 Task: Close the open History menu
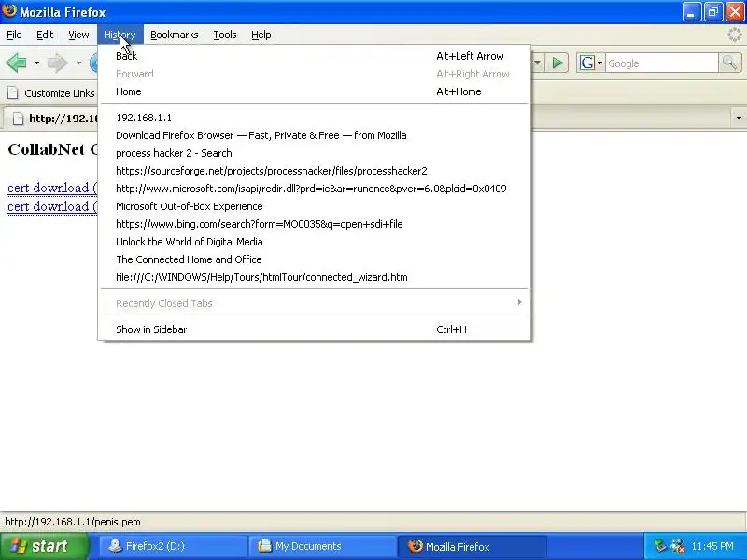[x=120, y=35]
